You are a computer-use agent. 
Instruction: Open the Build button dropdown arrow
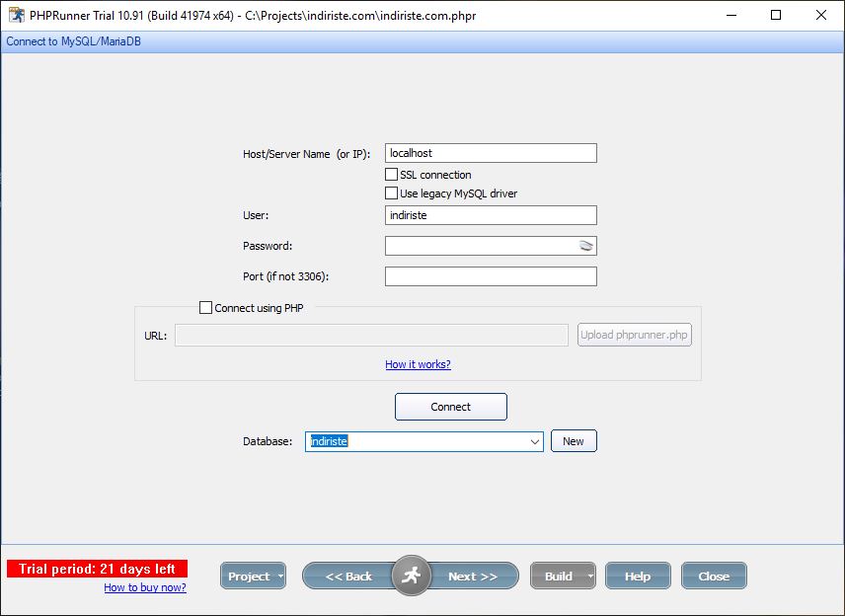coord(590,577)
